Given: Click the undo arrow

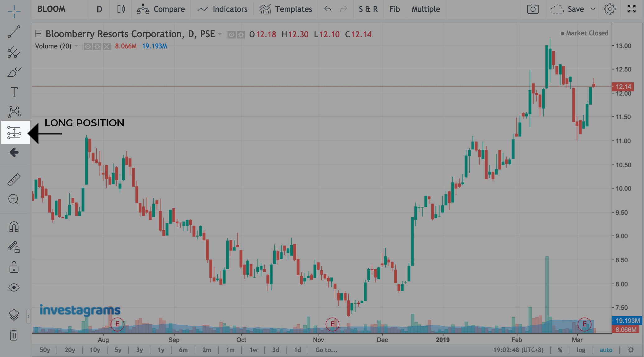Looking at the screenshot, I should click(328, 9).
